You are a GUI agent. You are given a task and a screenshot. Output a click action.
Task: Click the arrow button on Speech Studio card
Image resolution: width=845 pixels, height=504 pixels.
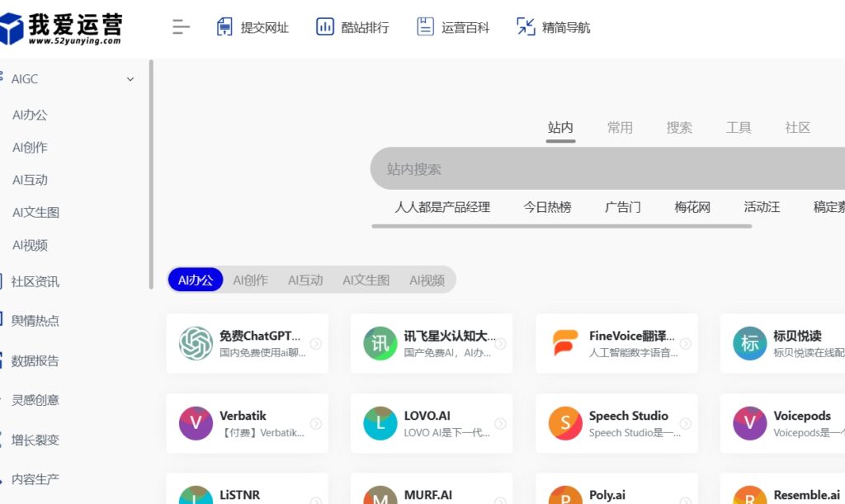pyautogui.click(x=686, y=424)
